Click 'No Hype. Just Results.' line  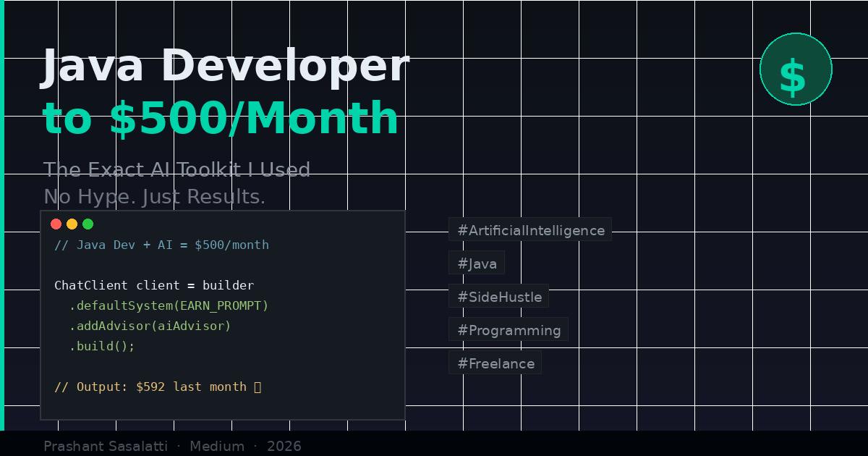[x=155, y=197]
